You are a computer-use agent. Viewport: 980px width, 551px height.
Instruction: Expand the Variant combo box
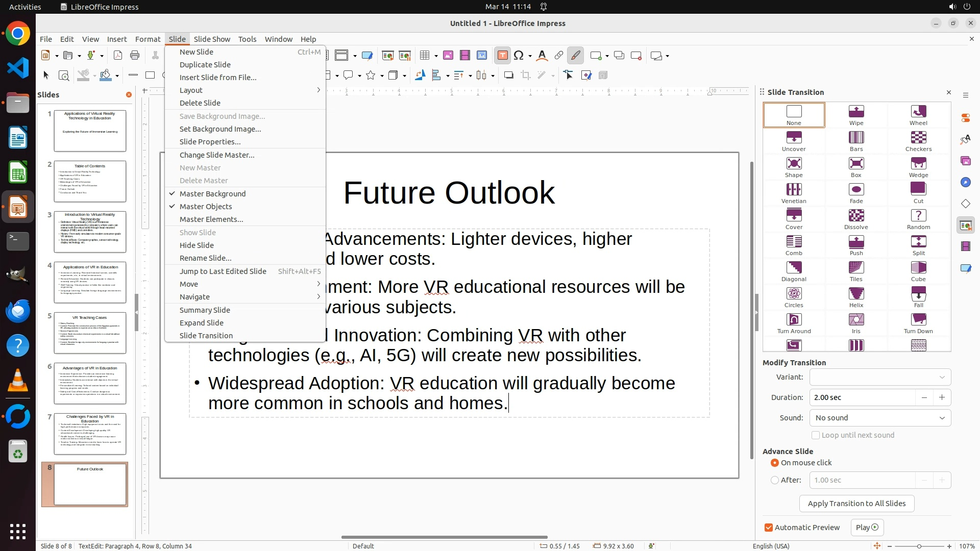(x=879, y=377)
